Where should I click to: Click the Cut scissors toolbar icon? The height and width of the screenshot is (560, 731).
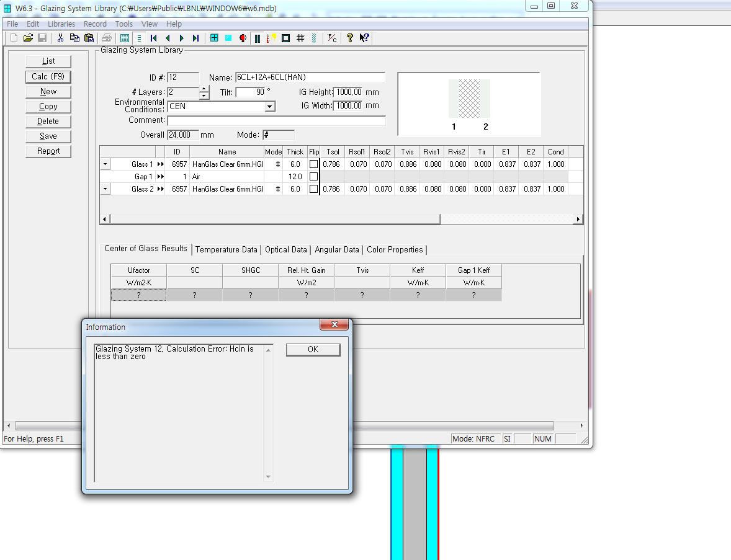pos(60,38)
